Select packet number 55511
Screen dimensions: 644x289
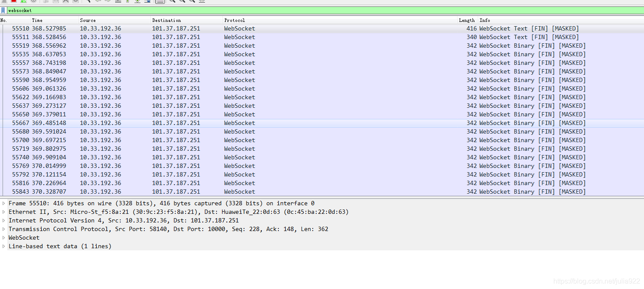click(x=322, y=37)
